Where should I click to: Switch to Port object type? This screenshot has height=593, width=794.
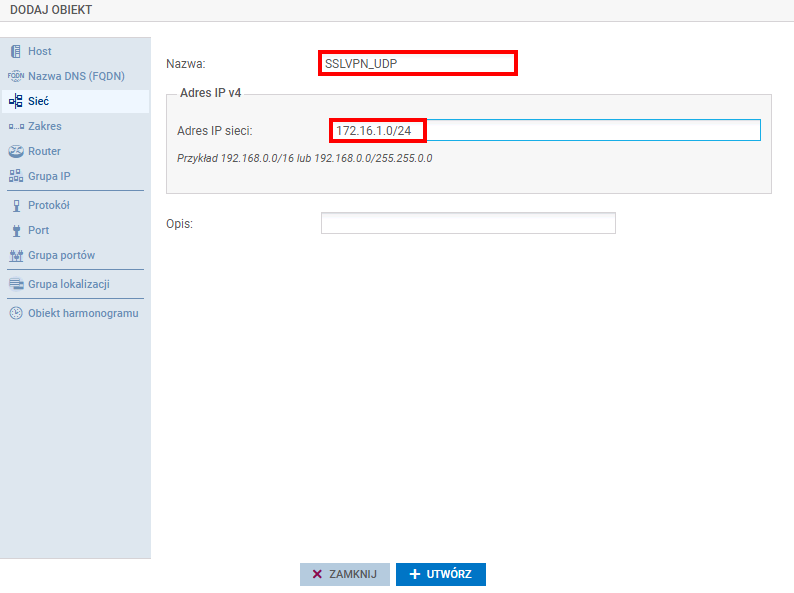pyautogui.click(x=75, y=230)
